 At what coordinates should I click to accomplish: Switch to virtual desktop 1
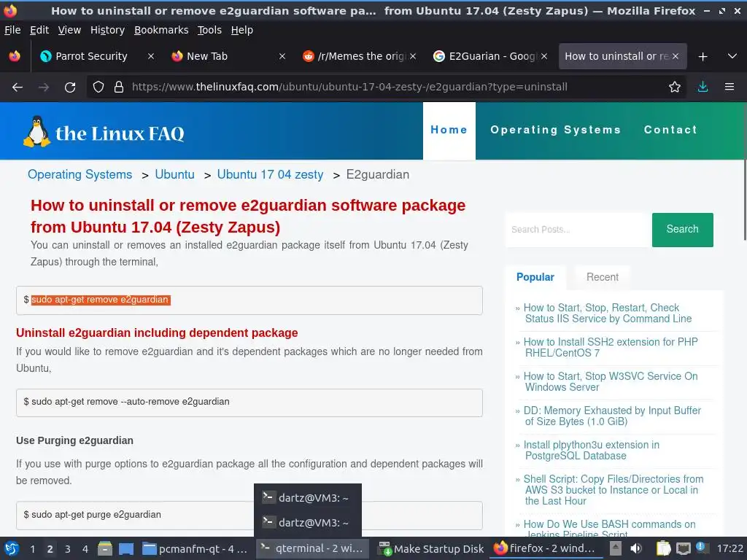click(32, 549)
